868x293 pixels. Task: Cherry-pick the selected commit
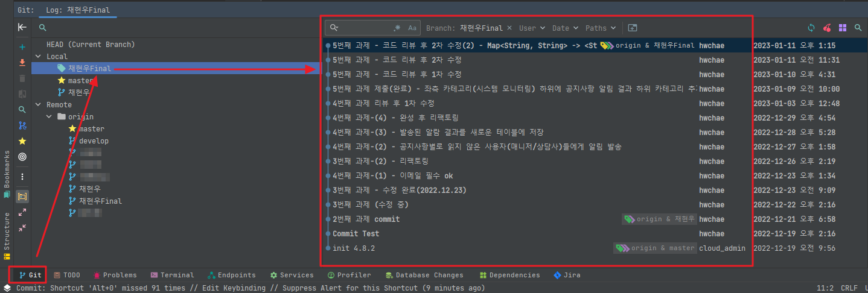[x=827, y=28]
